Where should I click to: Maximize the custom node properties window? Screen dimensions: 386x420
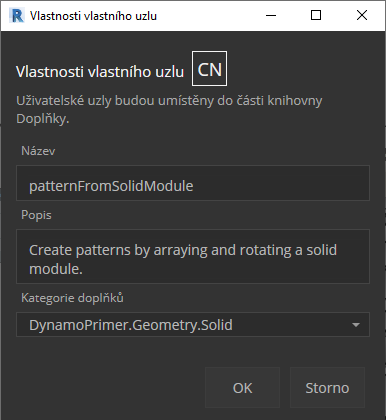[x=316, y=15]
